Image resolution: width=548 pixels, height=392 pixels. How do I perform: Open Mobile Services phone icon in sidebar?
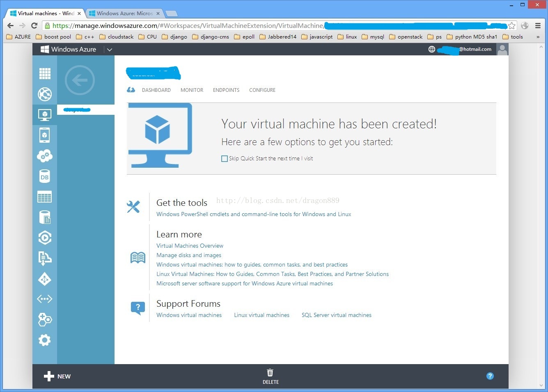point(45,135)
